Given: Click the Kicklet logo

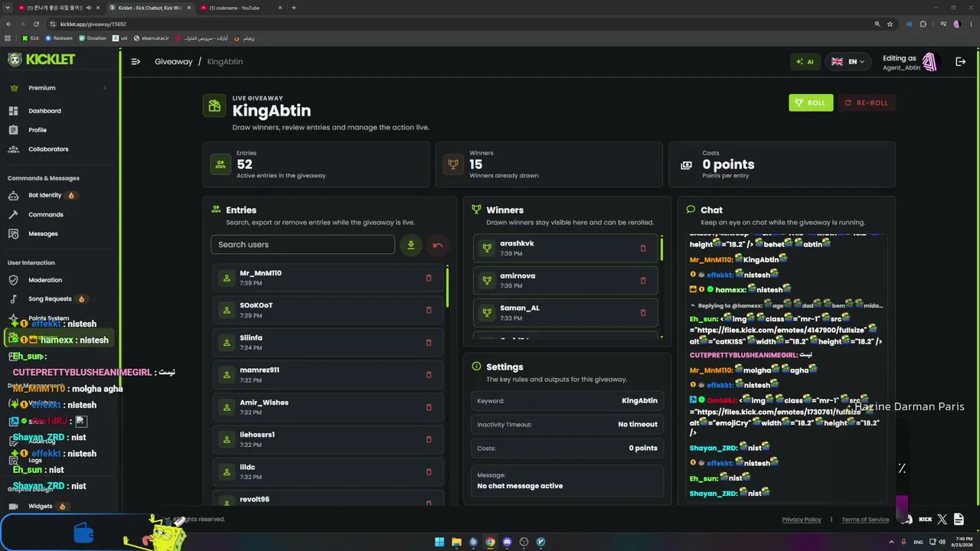Looking at the screenshot, I should tap(41, 60).
